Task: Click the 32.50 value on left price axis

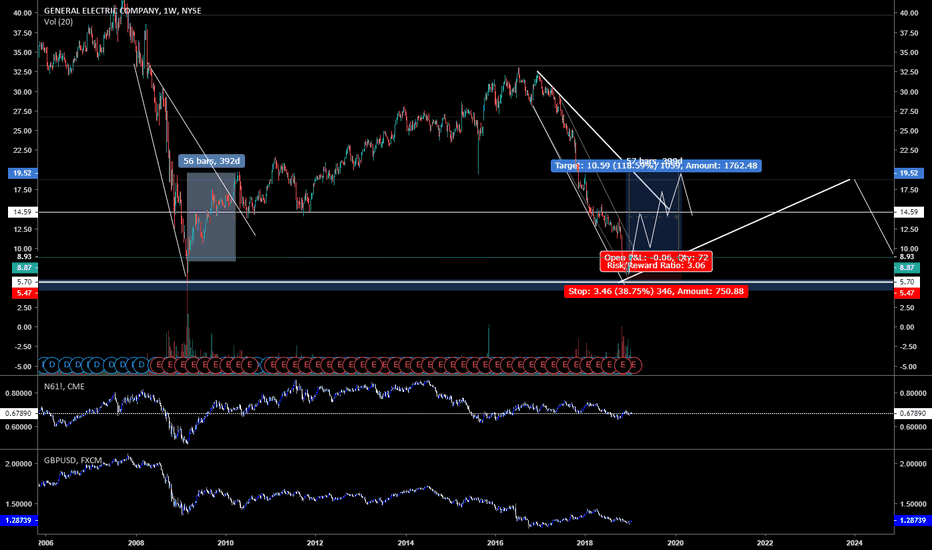Action: point(22,72)
